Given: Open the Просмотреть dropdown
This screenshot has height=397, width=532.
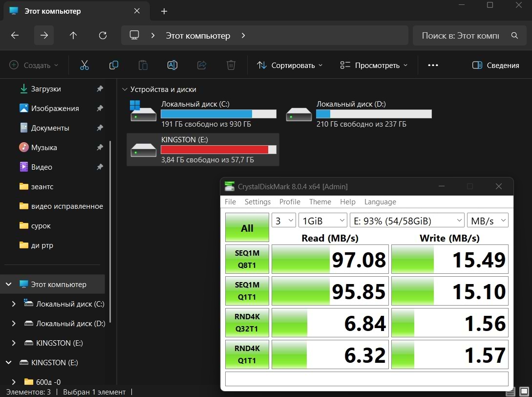Looking at the screenshot, I should pos(374,65).
